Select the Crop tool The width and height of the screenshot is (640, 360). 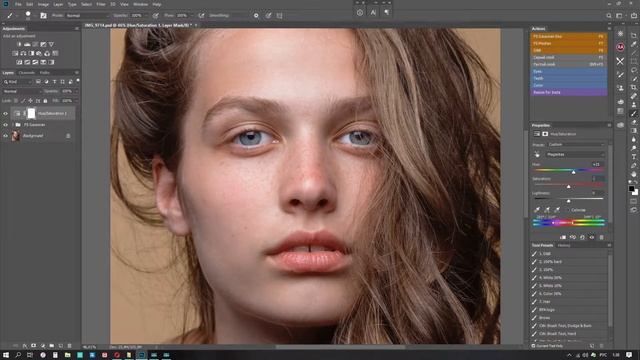pos(633,87)
